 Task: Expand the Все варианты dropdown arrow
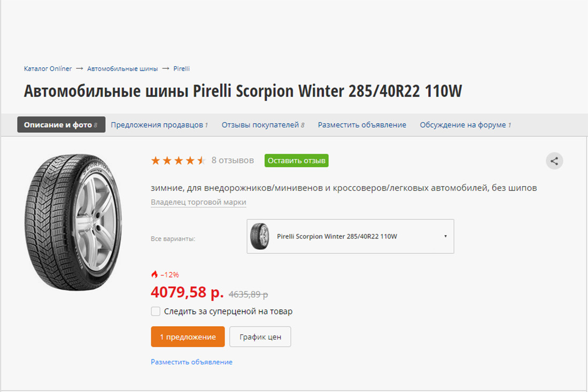(x=445, y=236)
